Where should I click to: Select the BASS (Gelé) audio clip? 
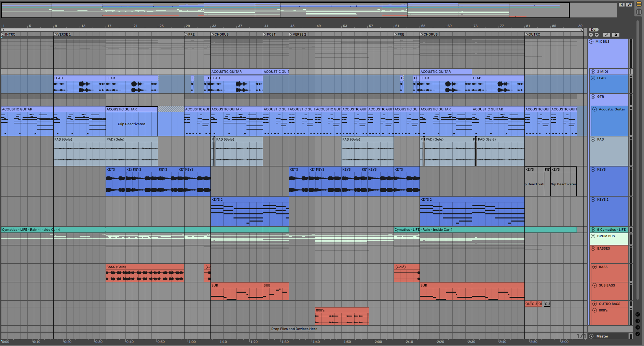click(145, 273)
